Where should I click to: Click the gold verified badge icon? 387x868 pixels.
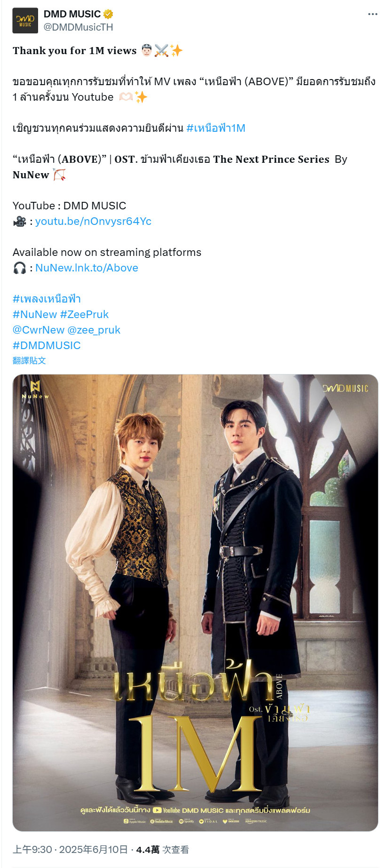[108, 14]
